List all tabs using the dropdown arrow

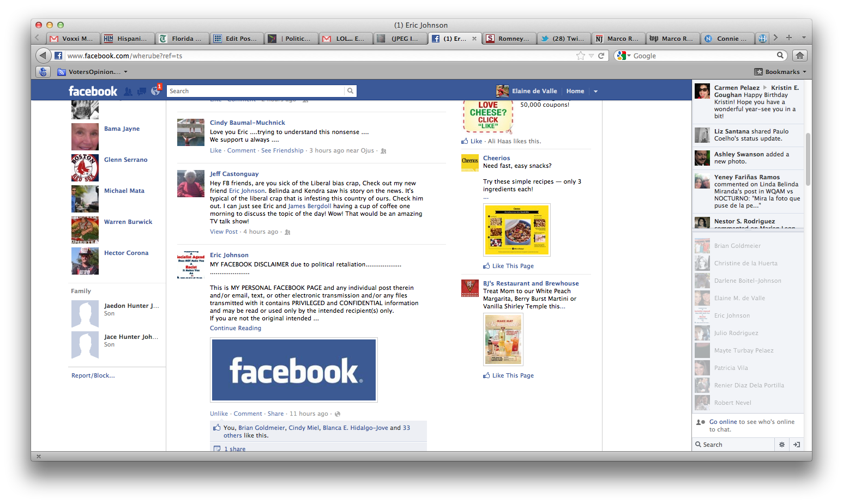pos(804,38)
